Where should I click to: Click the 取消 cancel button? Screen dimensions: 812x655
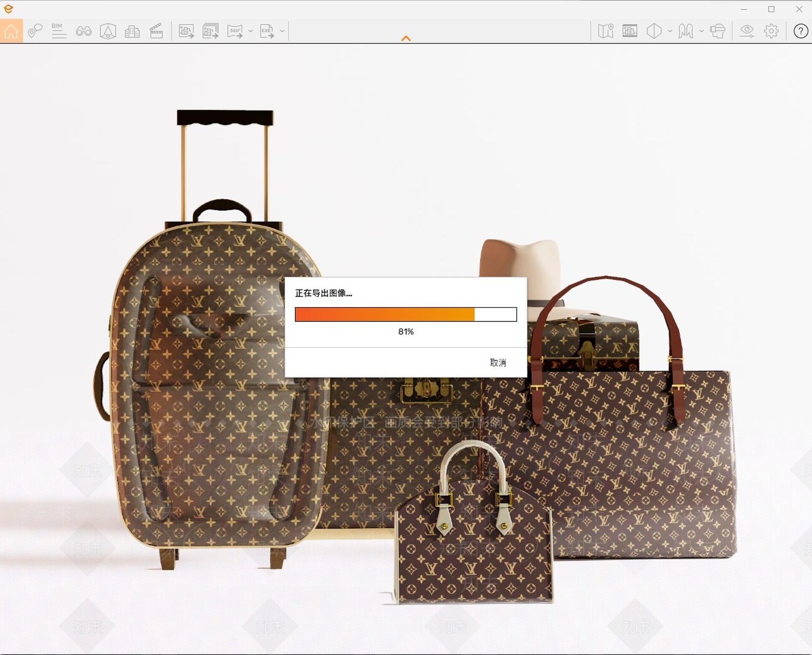[x=498, y=363]
